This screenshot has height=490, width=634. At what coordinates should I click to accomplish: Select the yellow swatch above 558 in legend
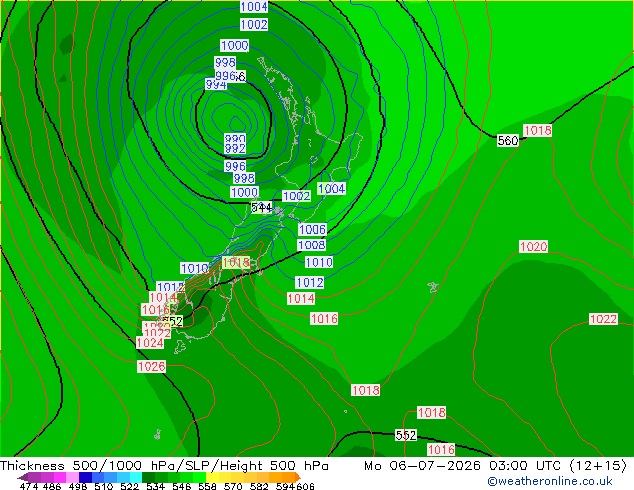point(212,477)
